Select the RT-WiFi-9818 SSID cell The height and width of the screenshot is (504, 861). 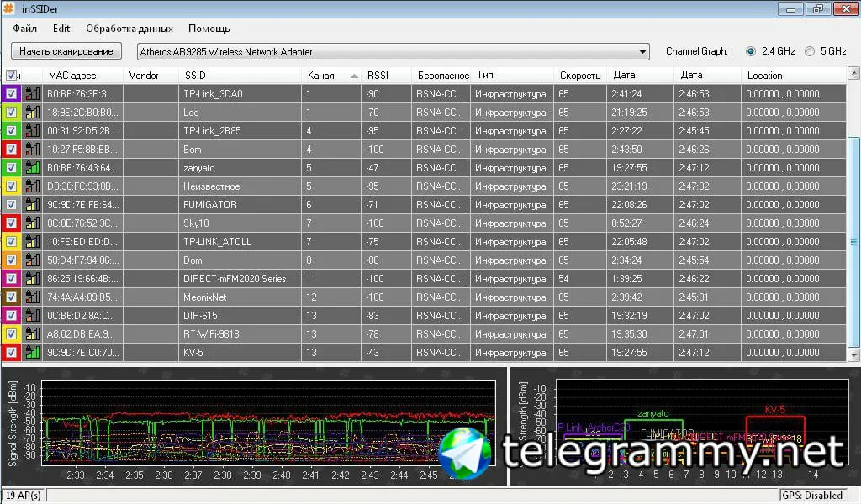[240, 334]
